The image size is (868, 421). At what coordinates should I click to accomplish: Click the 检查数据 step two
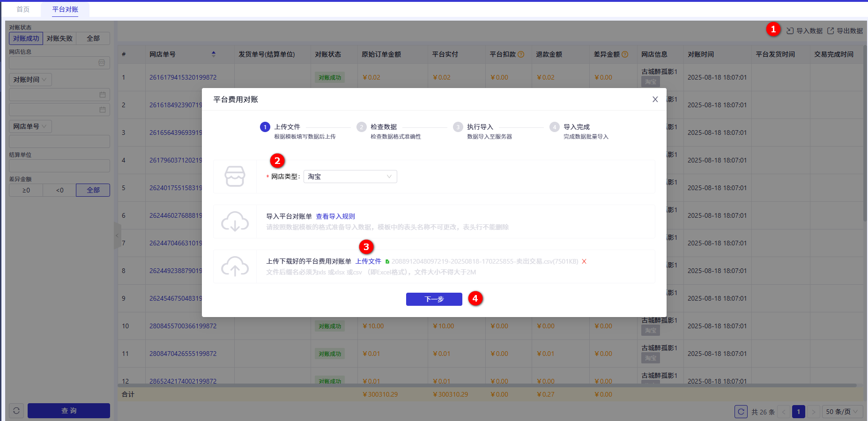389,131
